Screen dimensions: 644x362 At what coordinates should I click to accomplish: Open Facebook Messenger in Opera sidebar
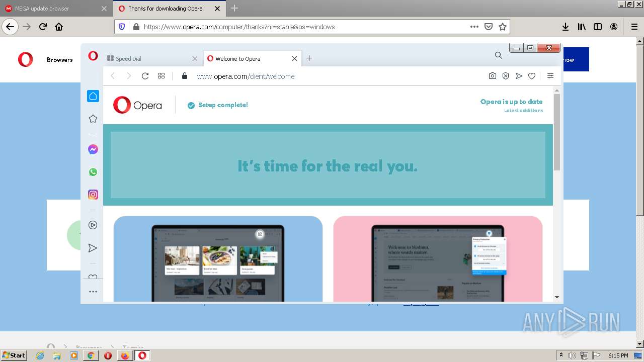[x=93, y=149]
